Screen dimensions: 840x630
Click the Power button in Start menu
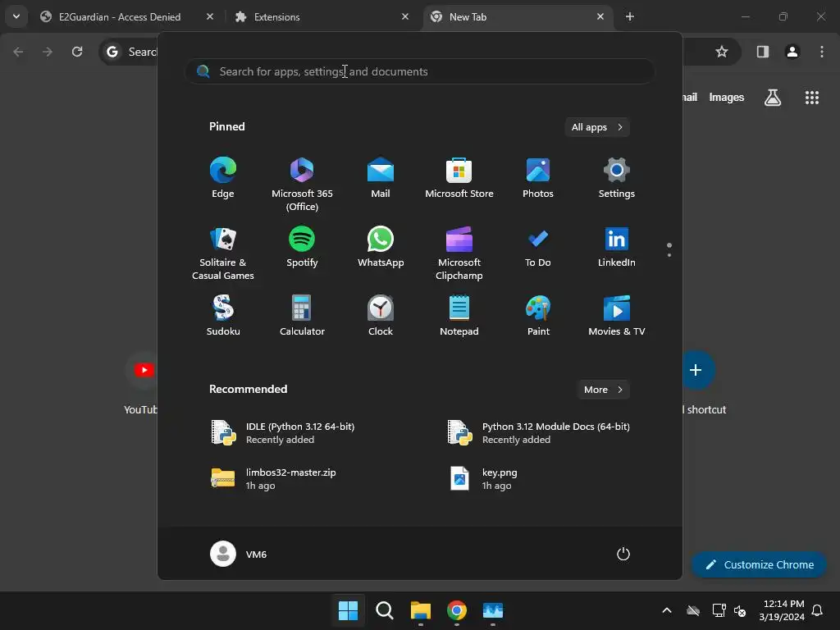[623, 554]
